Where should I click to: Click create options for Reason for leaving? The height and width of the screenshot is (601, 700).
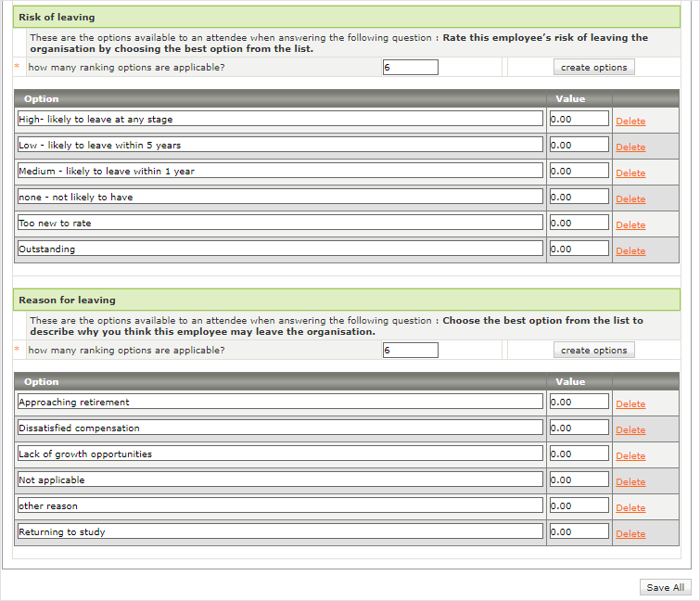tap(594, 351)
